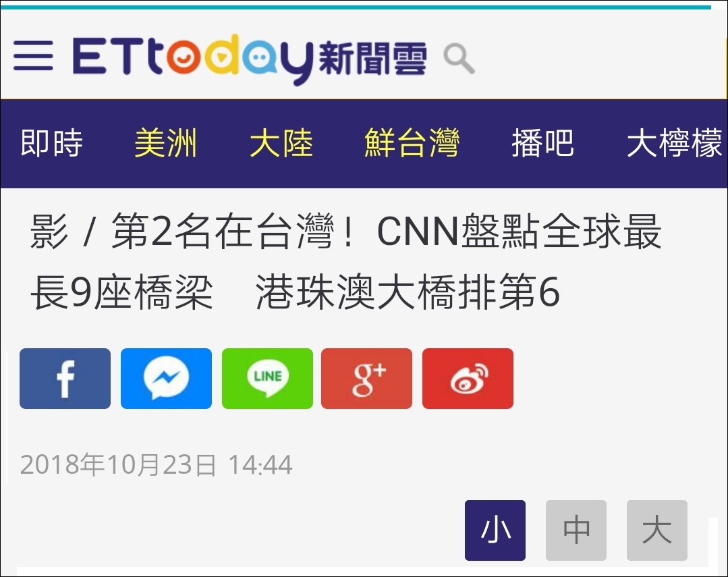Share via Facebook Messenger
Viewport: 728px width, 577px height.
(x=166, y=379)
